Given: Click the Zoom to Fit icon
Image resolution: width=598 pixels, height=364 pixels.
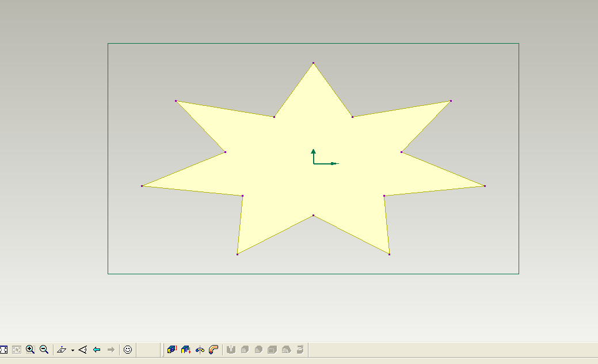Looking at the screenshot, I should [5, 348].
